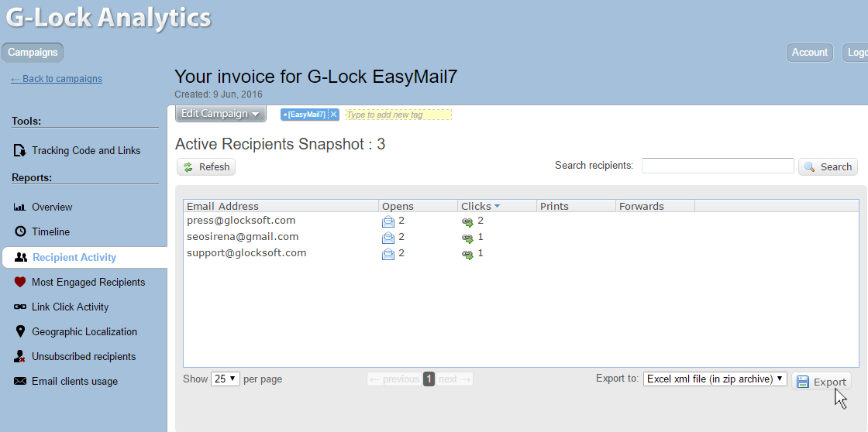Screen dimensions: 868x432
Task: Click the red heart icon
Action: [20, 282]
